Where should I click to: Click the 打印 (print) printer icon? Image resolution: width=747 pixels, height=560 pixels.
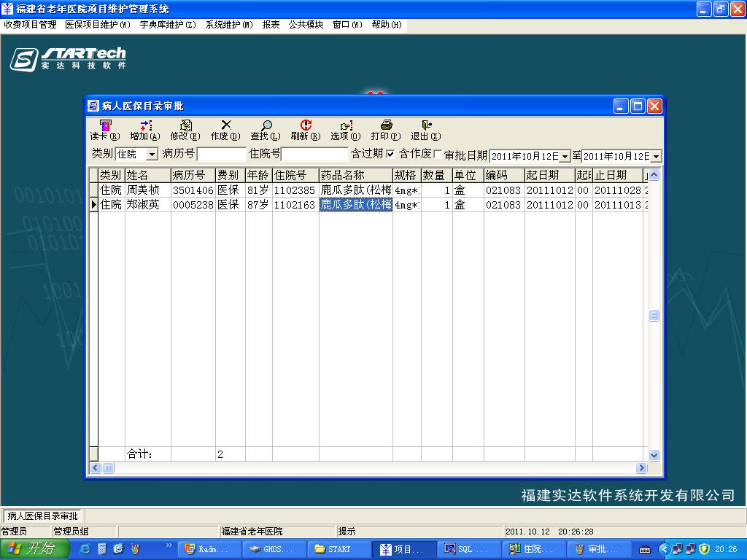pos(387,125)
